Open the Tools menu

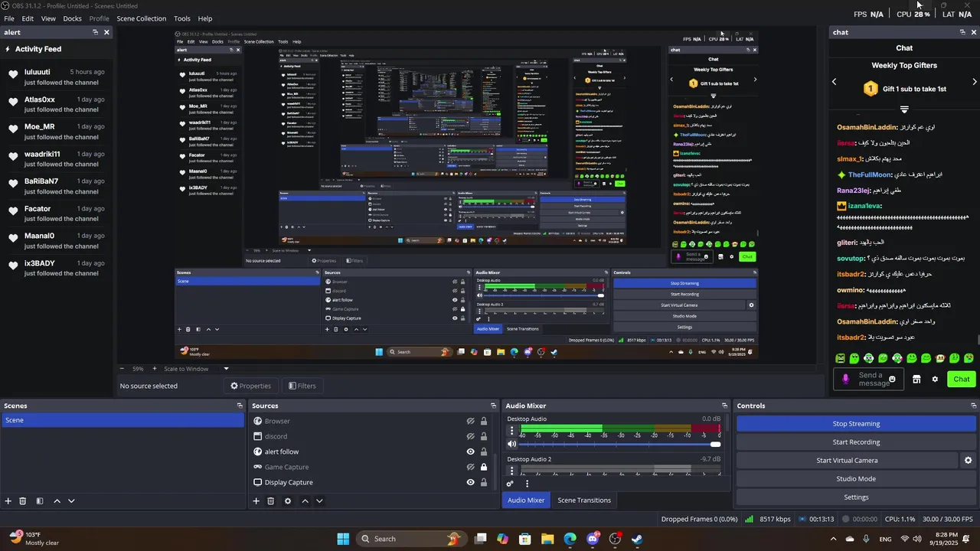click(x=182, y=18)
